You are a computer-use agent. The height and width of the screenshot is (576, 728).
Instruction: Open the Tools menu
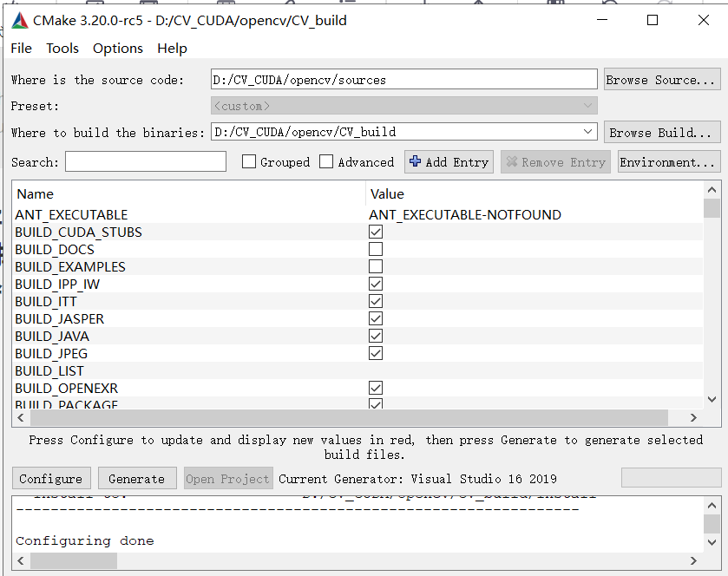[x=62, y=49]
